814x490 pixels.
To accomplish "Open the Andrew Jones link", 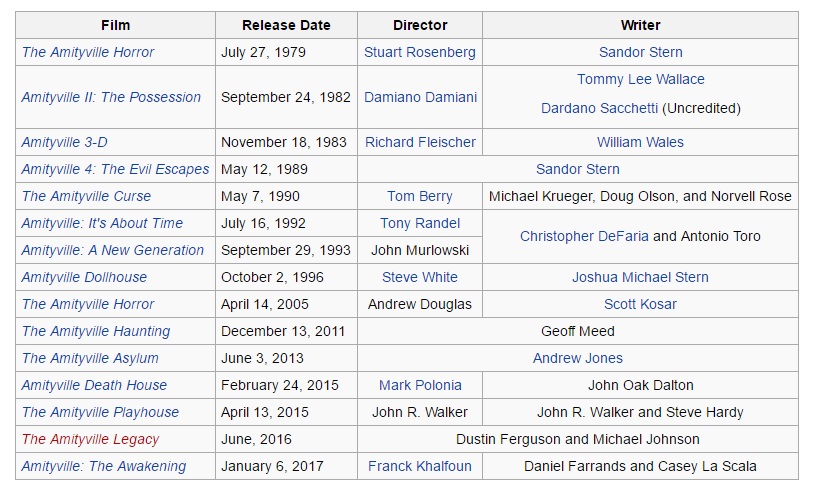I will click(x=578, y=358).
